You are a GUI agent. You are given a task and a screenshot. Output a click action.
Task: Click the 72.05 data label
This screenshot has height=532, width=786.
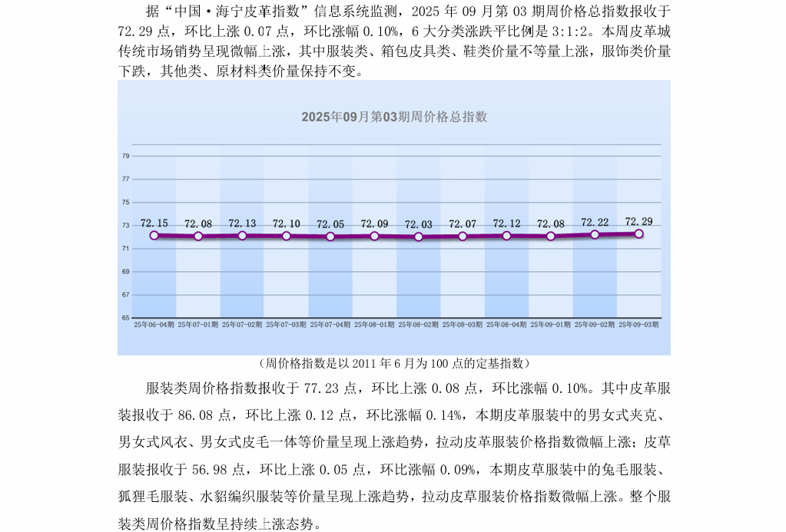coord(330,224)
